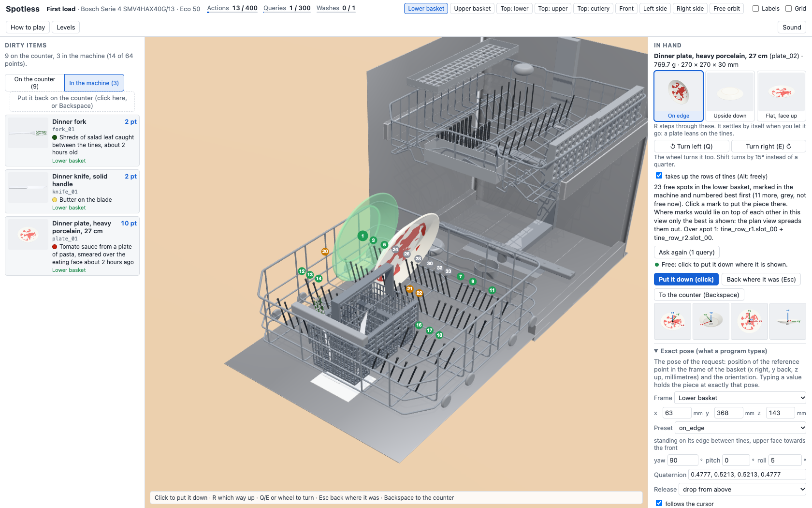Select the On edge orientation thumbnail
Screen dimensions: 812x508
pyautogui.click(x=679, y=96)
